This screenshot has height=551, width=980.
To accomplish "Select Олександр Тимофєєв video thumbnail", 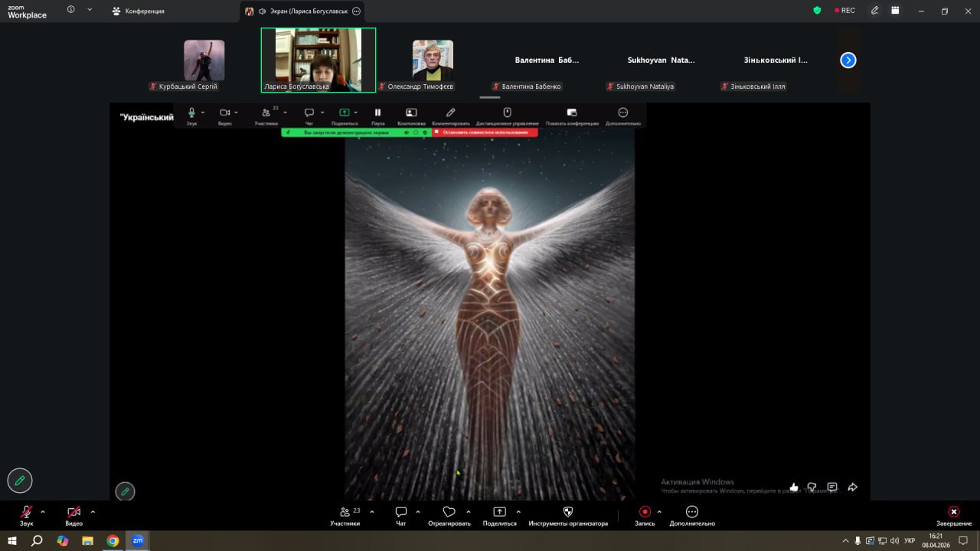I will pyautogui.click(x=433, y=60).
